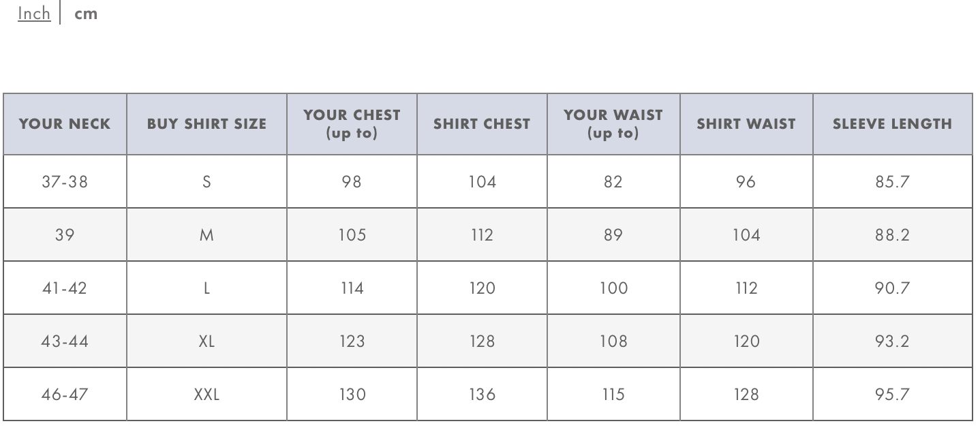Click the SLEEVE LENGTH column header

pos(892,124)
